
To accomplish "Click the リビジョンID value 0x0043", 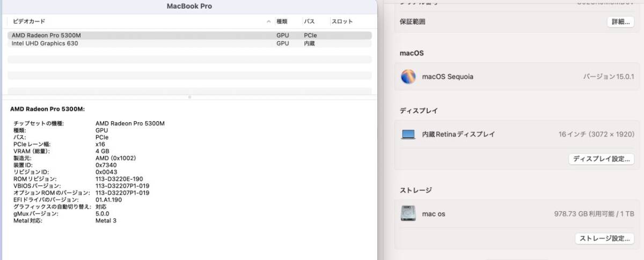I will (106, 172).
